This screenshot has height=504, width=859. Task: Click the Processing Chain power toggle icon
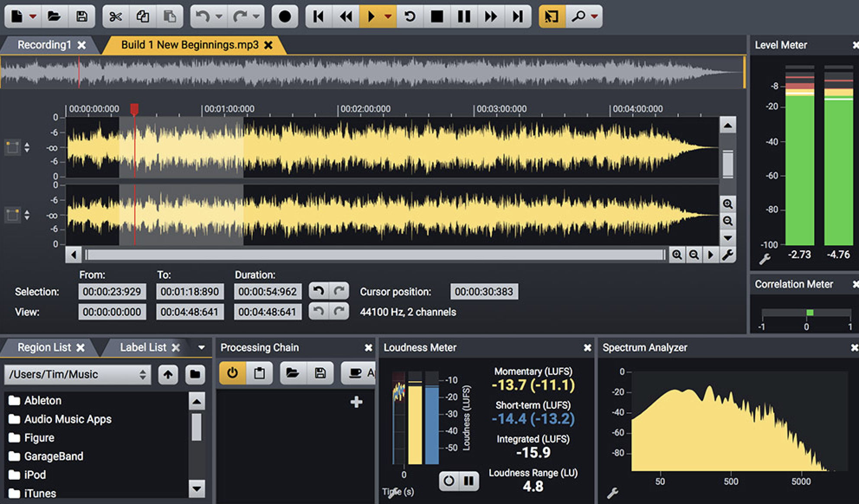(x=233, y=374)
